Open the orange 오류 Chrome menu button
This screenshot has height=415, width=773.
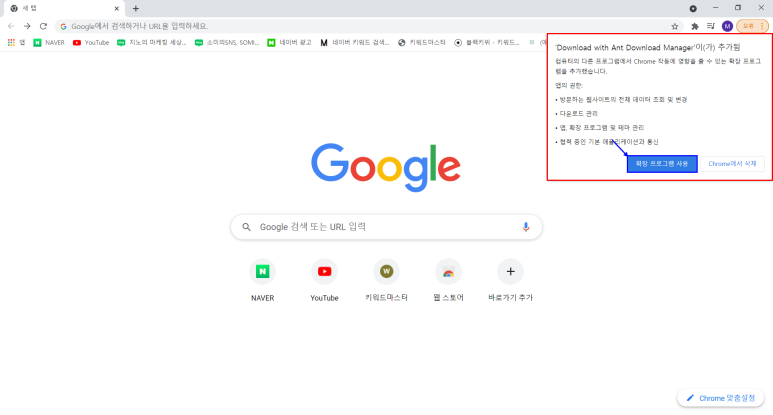click(752, 26)
